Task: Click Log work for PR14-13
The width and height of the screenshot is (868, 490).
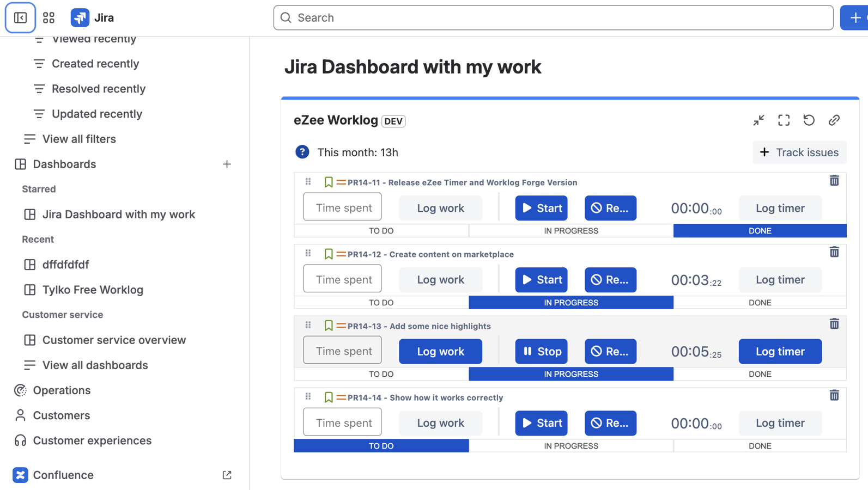Action: tap(441, 351)
